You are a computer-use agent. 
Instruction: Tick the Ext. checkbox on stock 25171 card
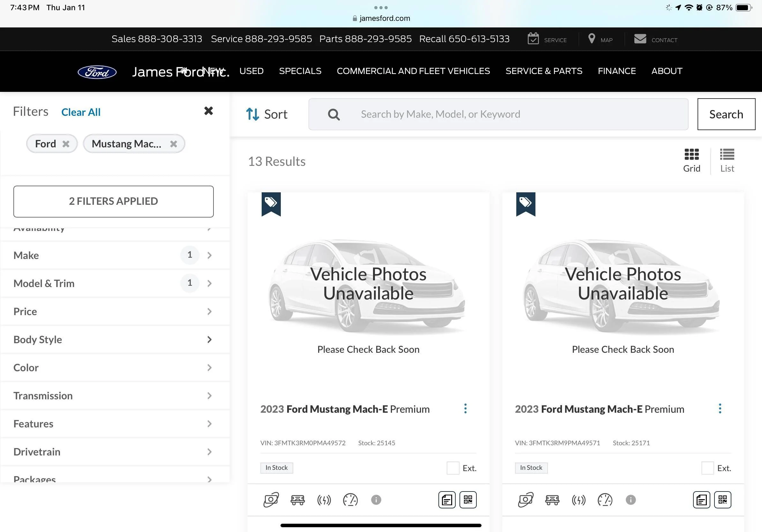coord(707,468)
